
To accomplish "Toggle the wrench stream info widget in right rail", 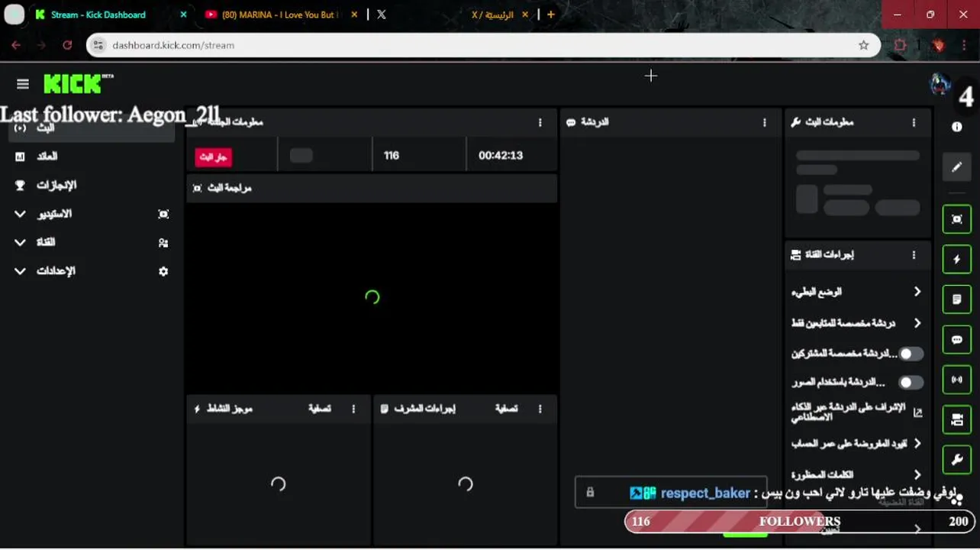I will tap(956, 460).
